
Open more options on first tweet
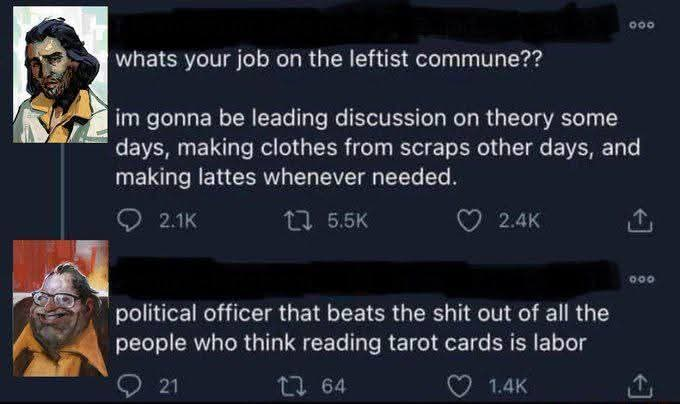pyautogui.click(x=642, y=25)
